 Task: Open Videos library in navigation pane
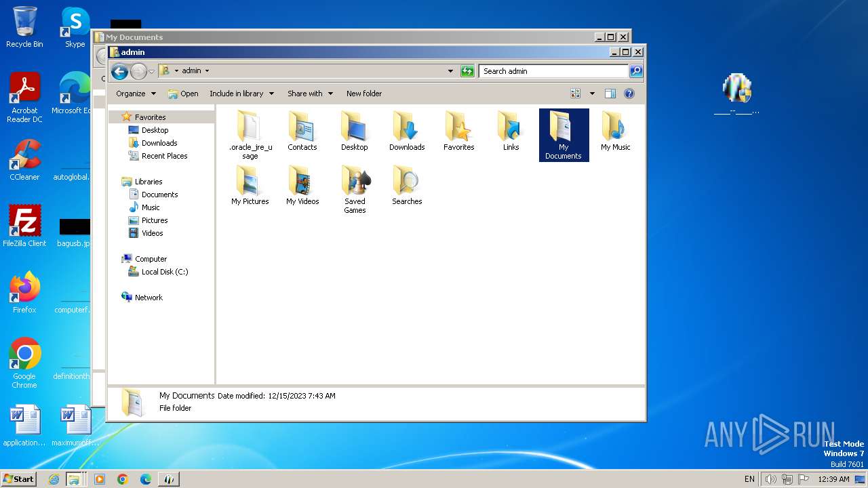click(x=152, y=233)
